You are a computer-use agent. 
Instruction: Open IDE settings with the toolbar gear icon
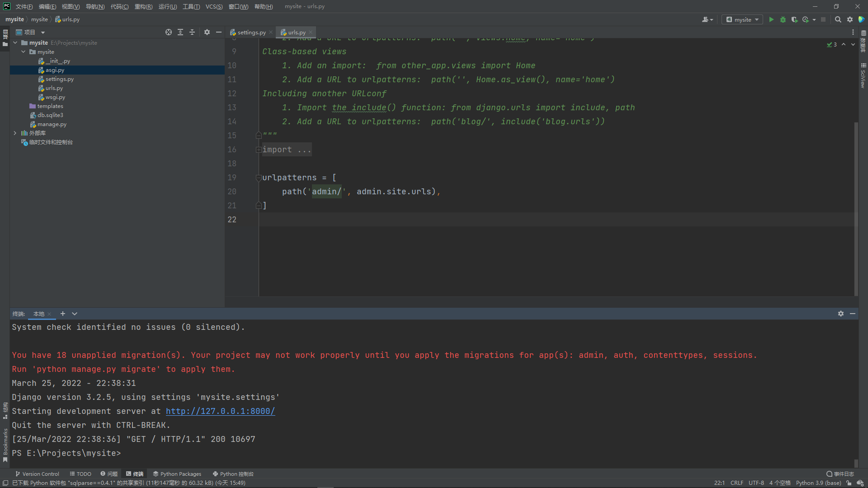850,19
